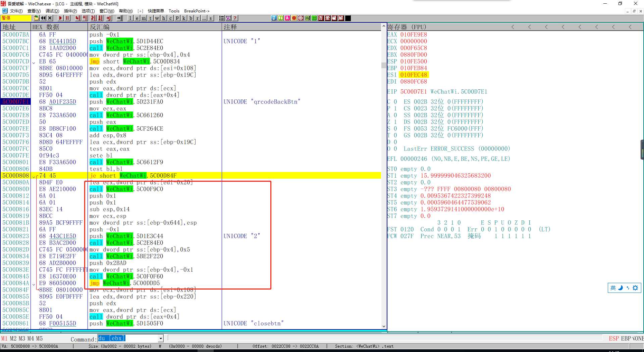The height and width of the screenshot is (352, 644).
Task: Open the 快捷菜单 menu
Action: tap(156, 11)
